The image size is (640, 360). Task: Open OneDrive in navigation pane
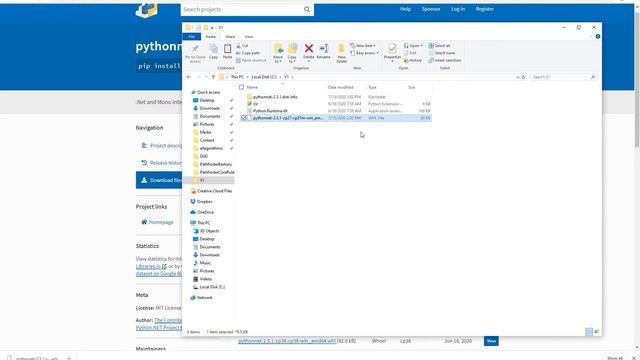click(202, 212)
